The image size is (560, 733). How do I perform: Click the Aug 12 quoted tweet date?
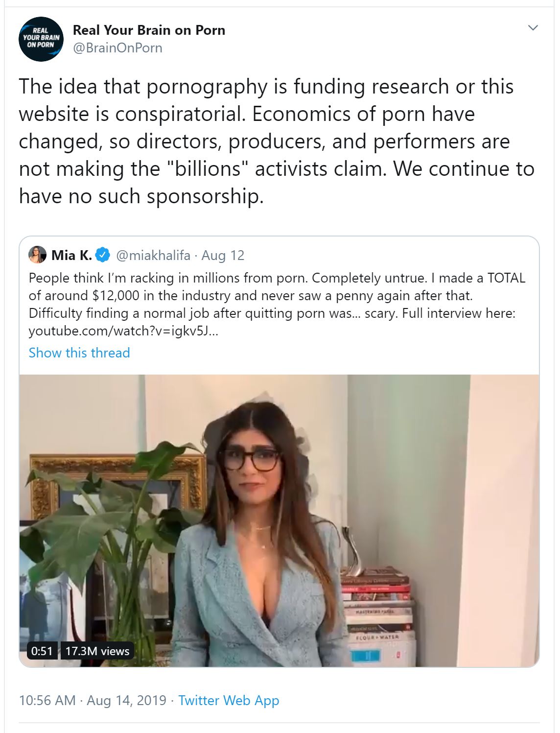(223, 255)
